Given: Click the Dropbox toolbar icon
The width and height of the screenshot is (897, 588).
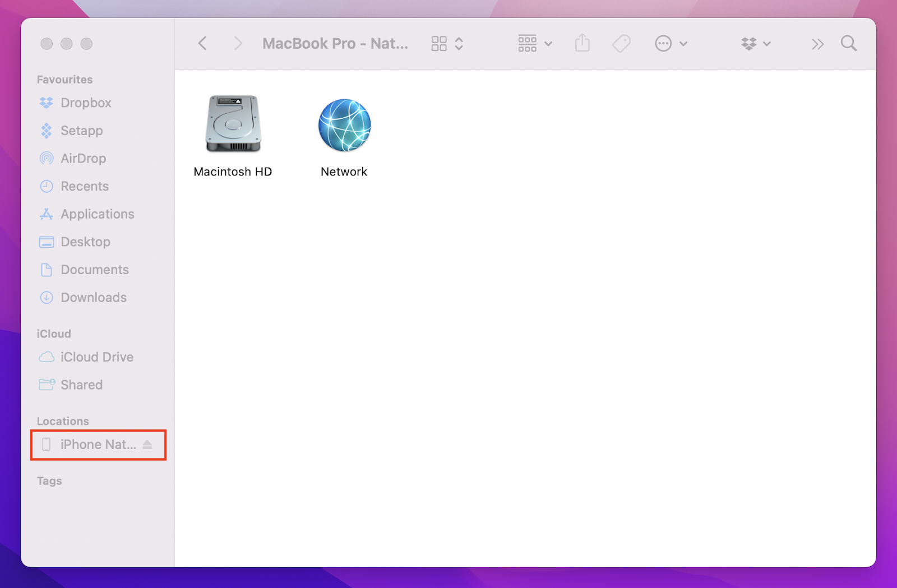Looking at the screenshot, I should [749, 44].
